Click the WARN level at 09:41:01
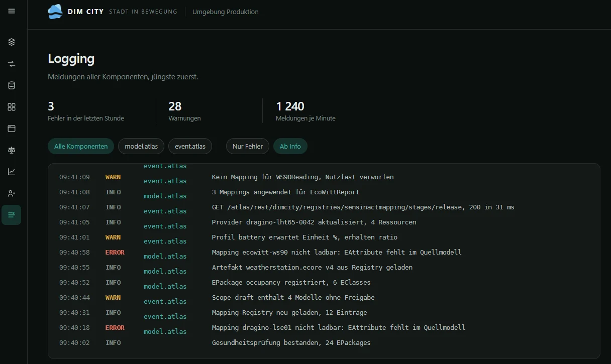 pyautogui.click(x=113, y=237)
